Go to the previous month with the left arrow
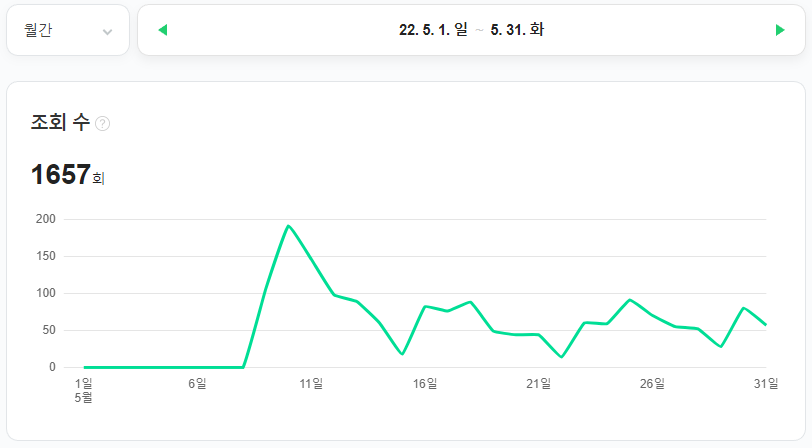The image size is (812, 448). tap(163, 30)
